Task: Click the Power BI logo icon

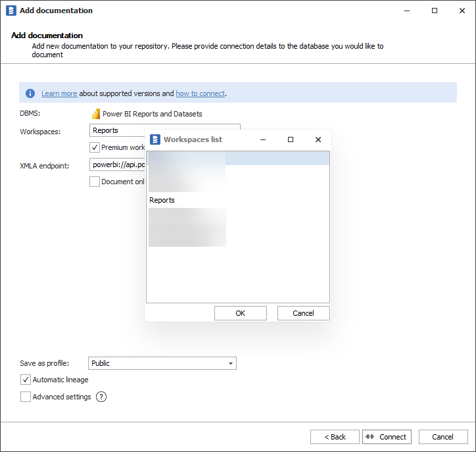Action: pos(96,114)
